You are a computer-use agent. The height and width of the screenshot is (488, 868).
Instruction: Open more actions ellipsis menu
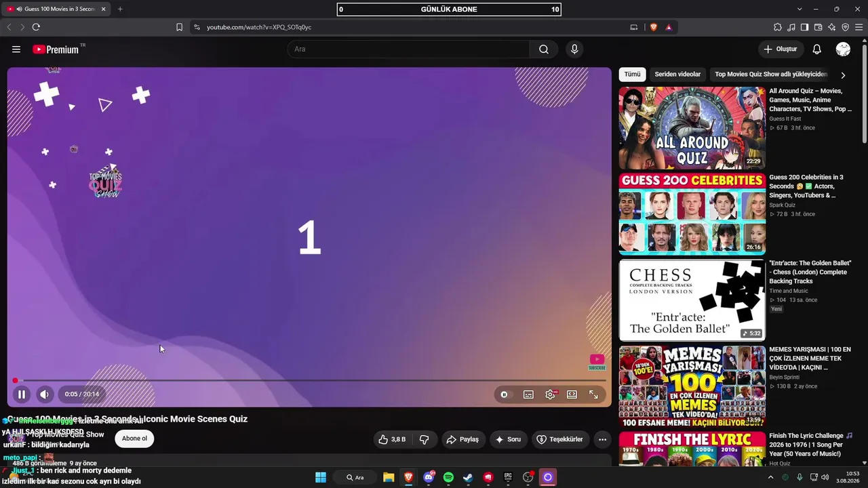pyautogui.click(x=602, y=439)
